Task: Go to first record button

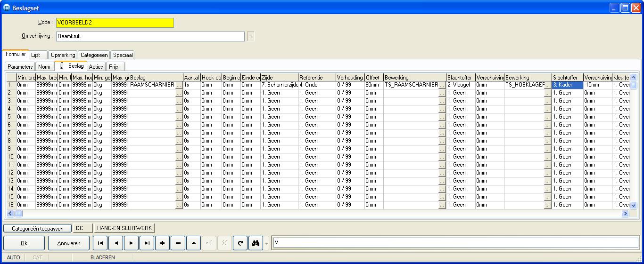Action: click(100, 243)
